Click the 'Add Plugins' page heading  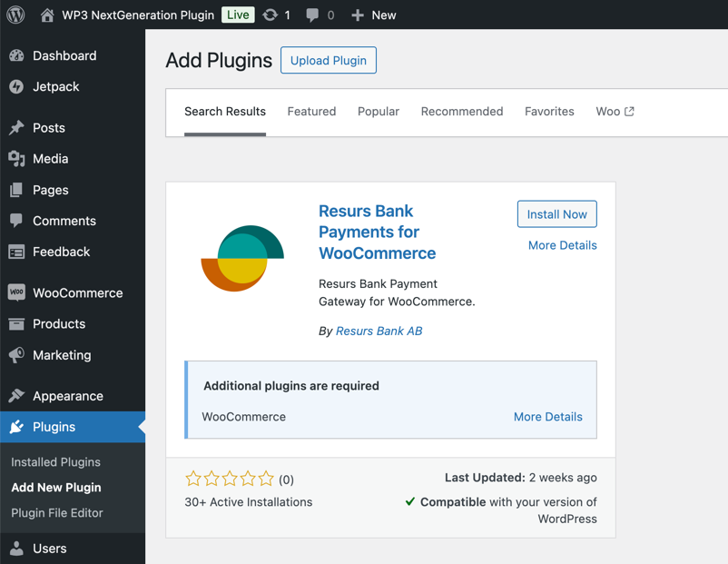click(219, 60)
